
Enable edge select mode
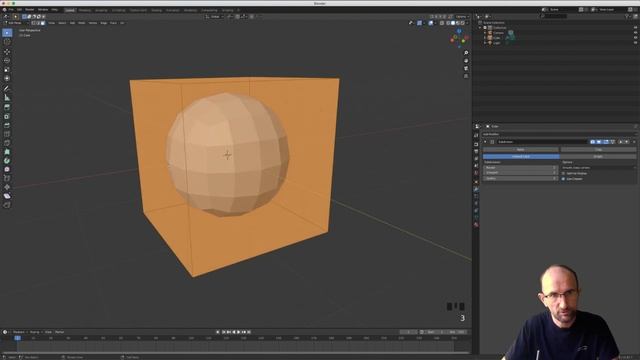pos(38,23)
